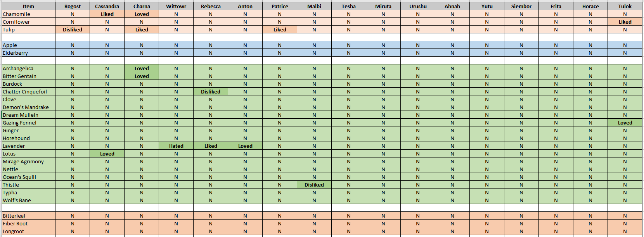
Task: Click the Miruta column header
Action: click(383, 6)
